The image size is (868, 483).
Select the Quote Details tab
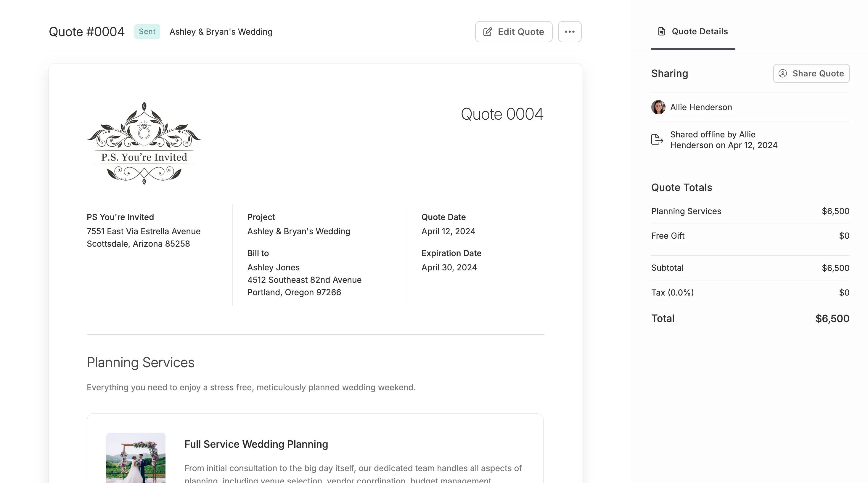(693, 31)
